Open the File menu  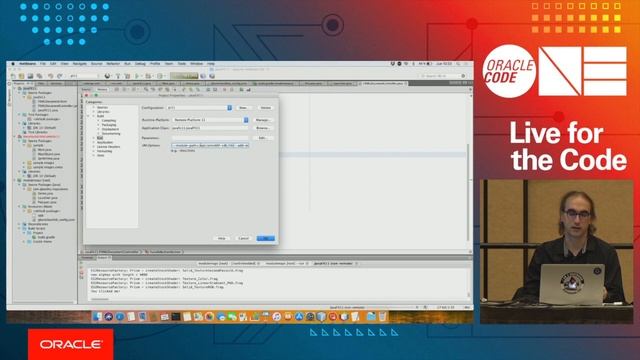pyautogui.click(x=42, y=64)
